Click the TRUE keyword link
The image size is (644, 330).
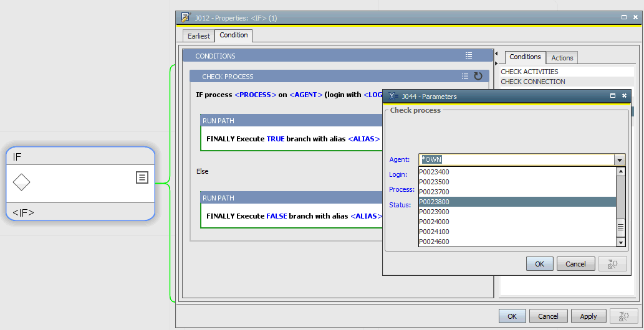[276, 139]
